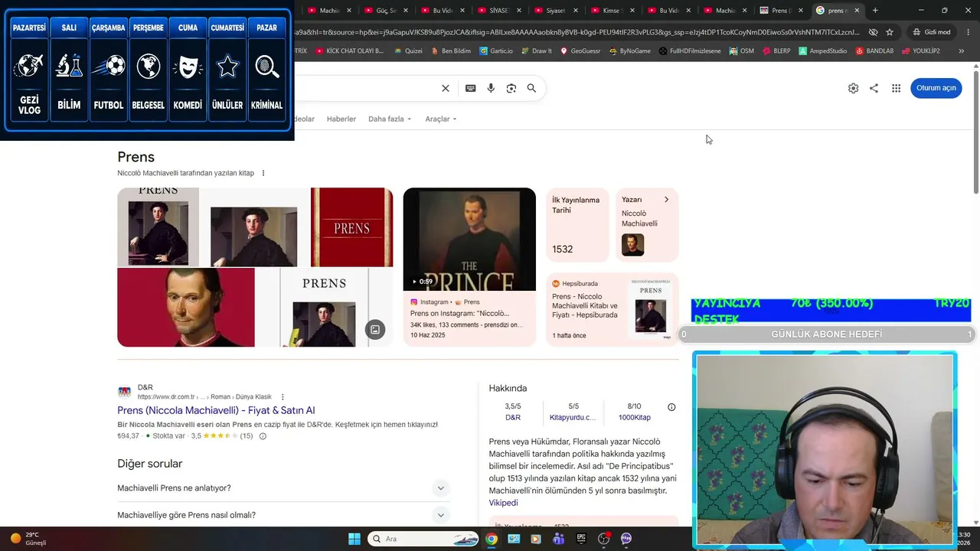Screen dimensions: 980x551
Task: Follow the Vikipedi link
Action: coord(504,503)
